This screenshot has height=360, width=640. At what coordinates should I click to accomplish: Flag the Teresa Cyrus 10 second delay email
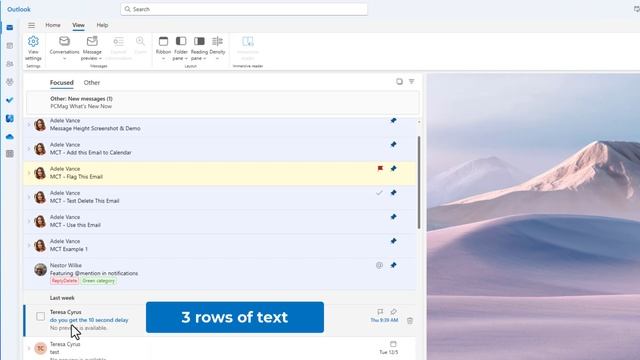380,312
